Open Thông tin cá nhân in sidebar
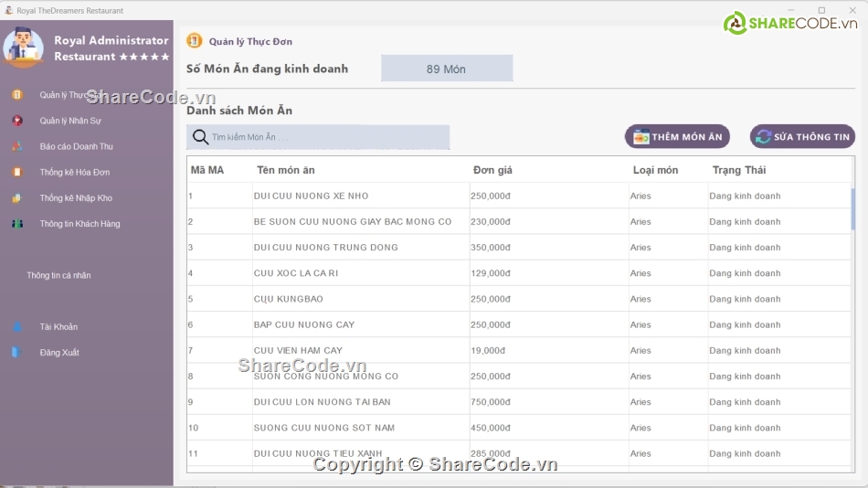868x488 pixels. point(58,275)
